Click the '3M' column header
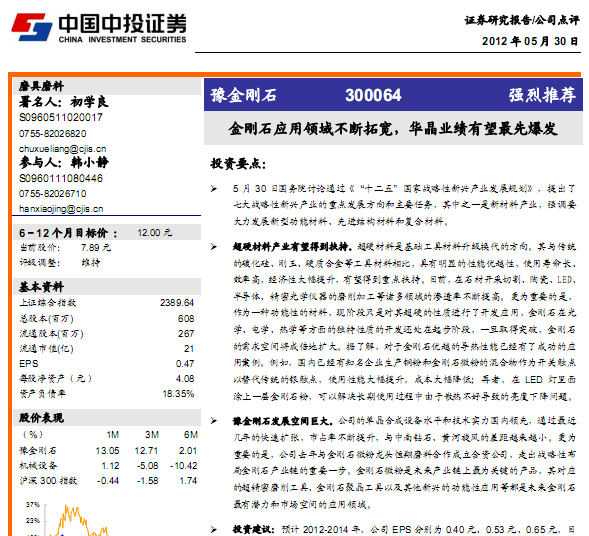The width and height of the screenshot is (589, 536). coord(152,435)
